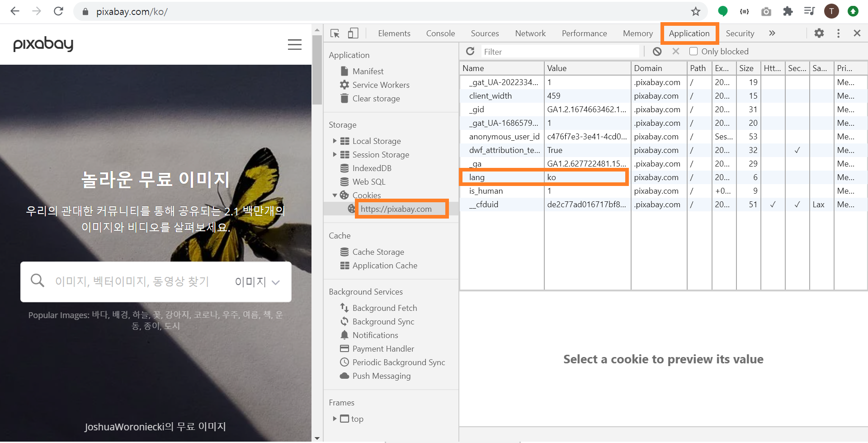868x443 pixels.
Task: Select Periodic Background Sync
Action: (398, 362)
